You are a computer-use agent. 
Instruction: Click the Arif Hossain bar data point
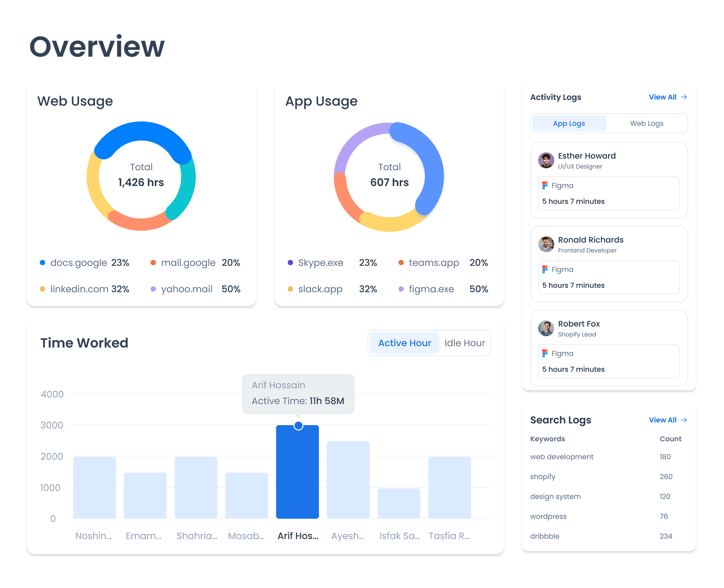tap(298, 426)
